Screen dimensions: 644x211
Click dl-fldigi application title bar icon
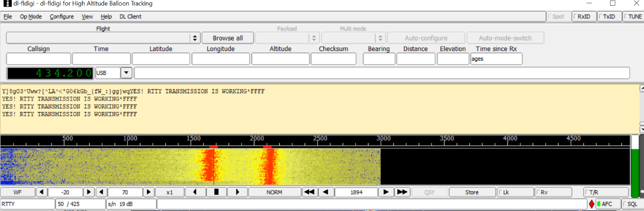7,3
